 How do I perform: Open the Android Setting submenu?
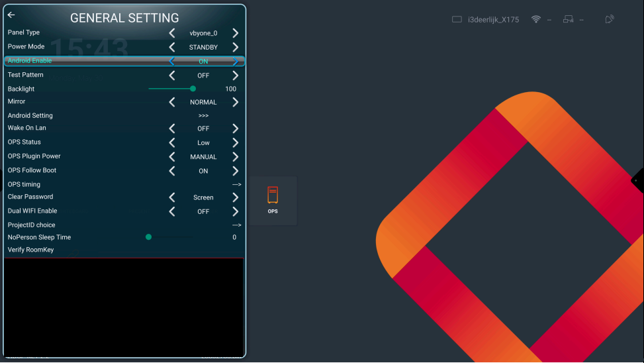(x=203, y=116)
